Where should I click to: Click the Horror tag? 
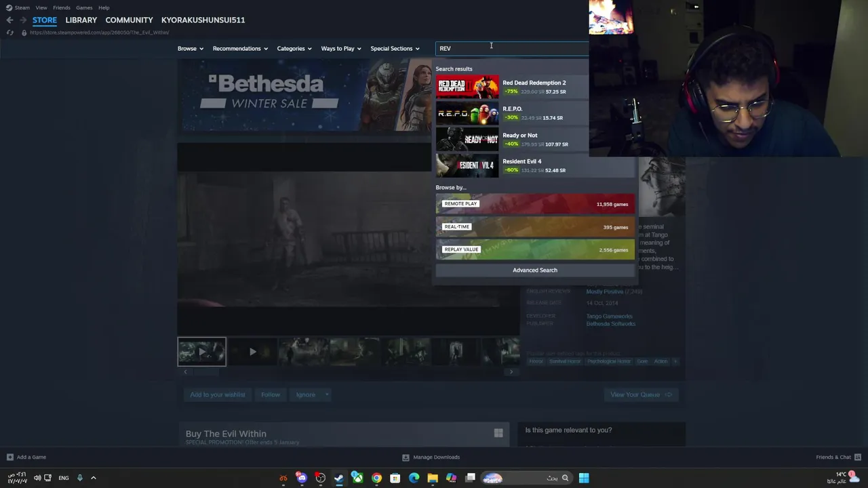pos(536,361)
